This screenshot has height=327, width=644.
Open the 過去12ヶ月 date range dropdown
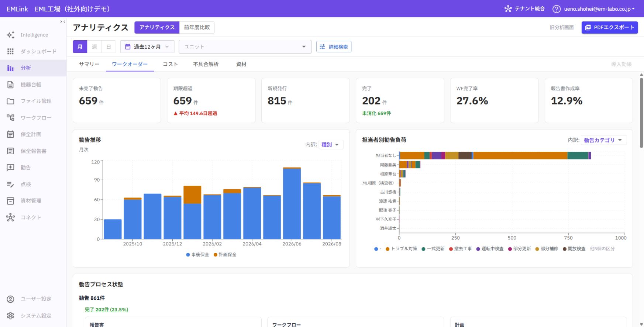pyautogui.click(x=147, y=47)
